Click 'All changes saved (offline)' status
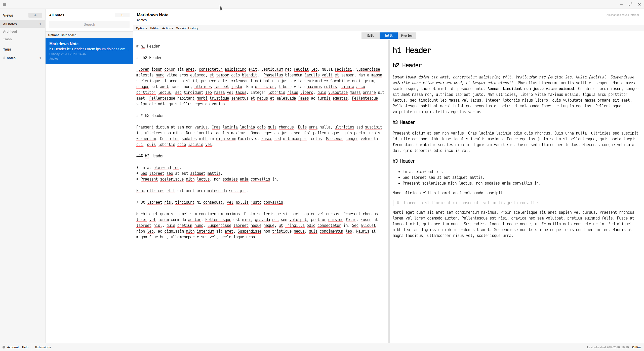 pos(623,15)
